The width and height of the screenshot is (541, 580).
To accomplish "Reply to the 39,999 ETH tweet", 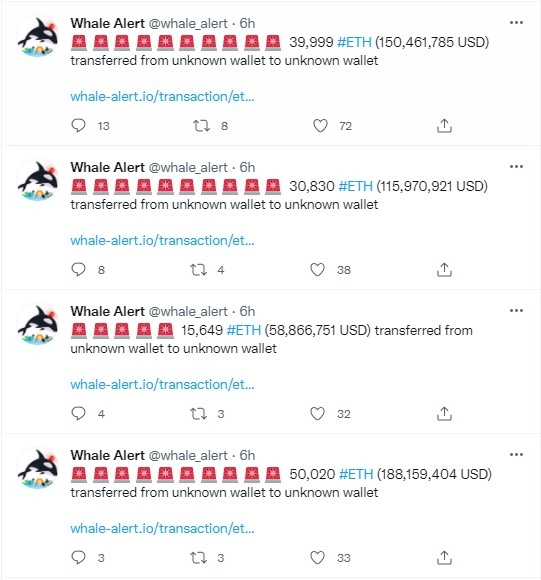I will [78, 126].
